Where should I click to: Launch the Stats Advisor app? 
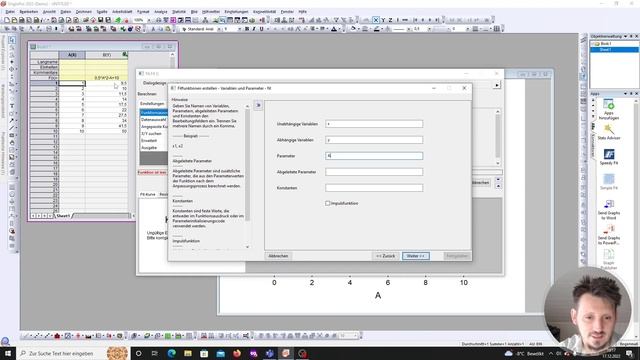click(609, 132)
